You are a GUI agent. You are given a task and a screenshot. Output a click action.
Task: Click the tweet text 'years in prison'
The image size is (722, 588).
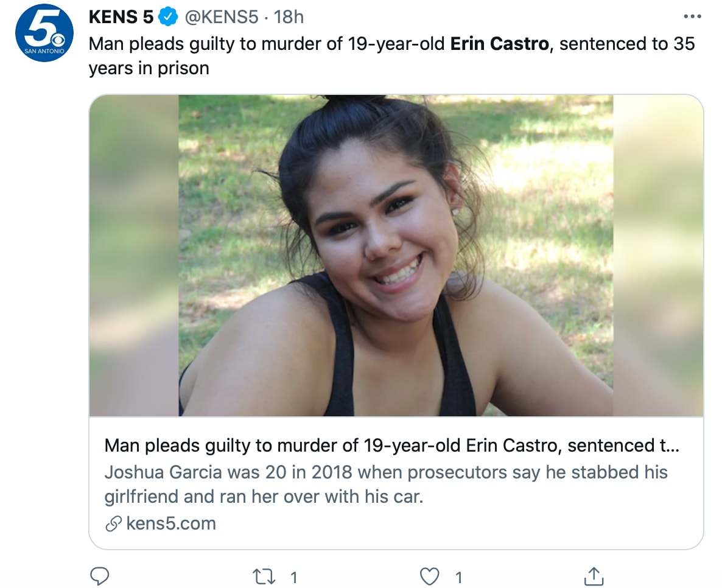(149, 68)
